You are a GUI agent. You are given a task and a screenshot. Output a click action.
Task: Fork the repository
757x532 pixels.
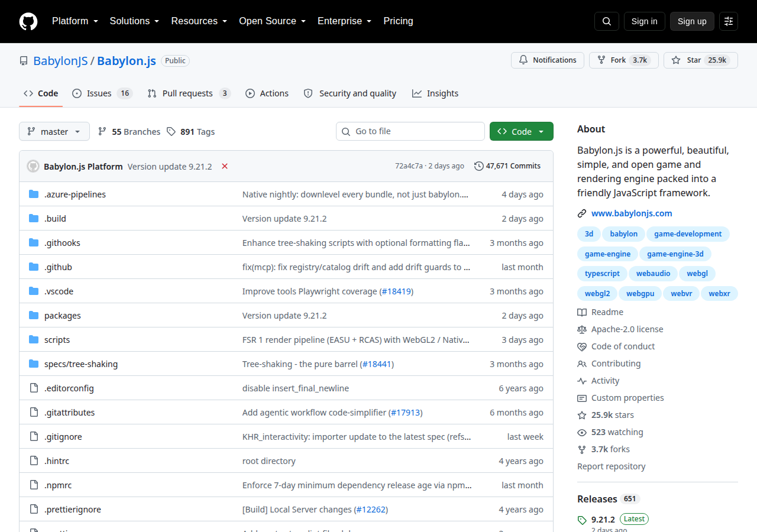pyautogui.click(x=624, y=60)
